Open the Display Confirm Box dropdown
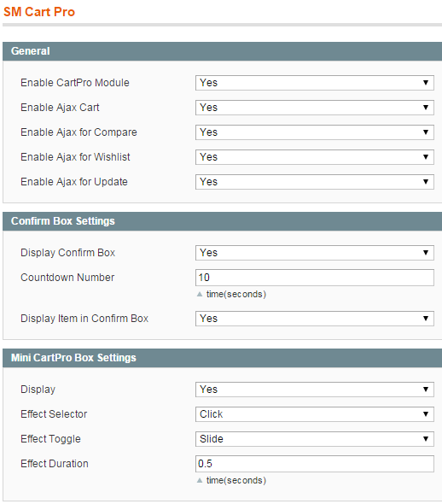 tap(315, 253)
